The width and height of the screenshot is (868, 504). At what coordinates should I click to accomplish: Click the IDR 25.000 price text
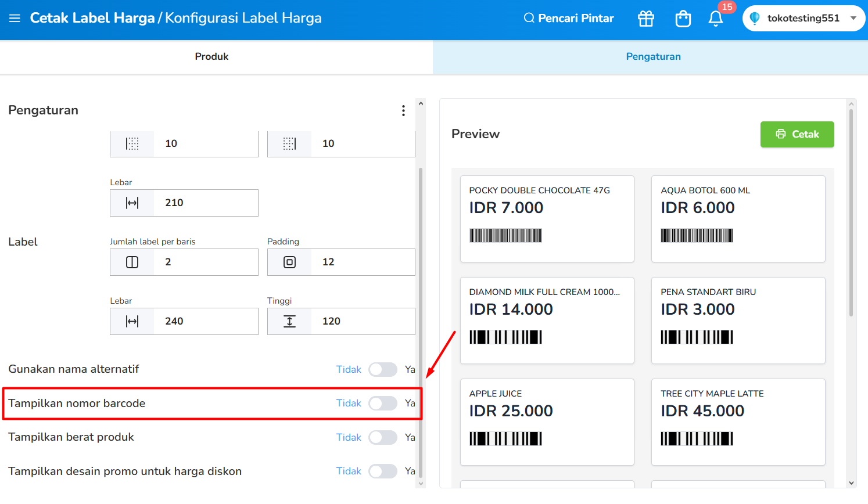(x=511, y=411)
